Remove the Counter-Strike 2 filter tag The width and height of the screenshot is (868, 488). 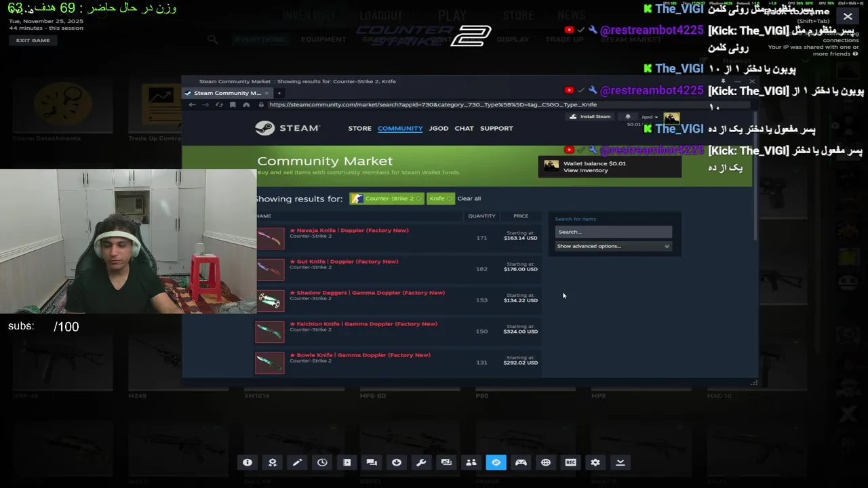[418, 199]
